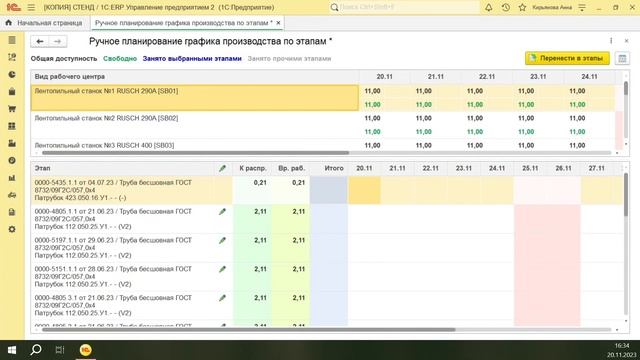Screen dimensions: 640x360
Task: Click Свободно legend label
Action: (x=120, y=58)
